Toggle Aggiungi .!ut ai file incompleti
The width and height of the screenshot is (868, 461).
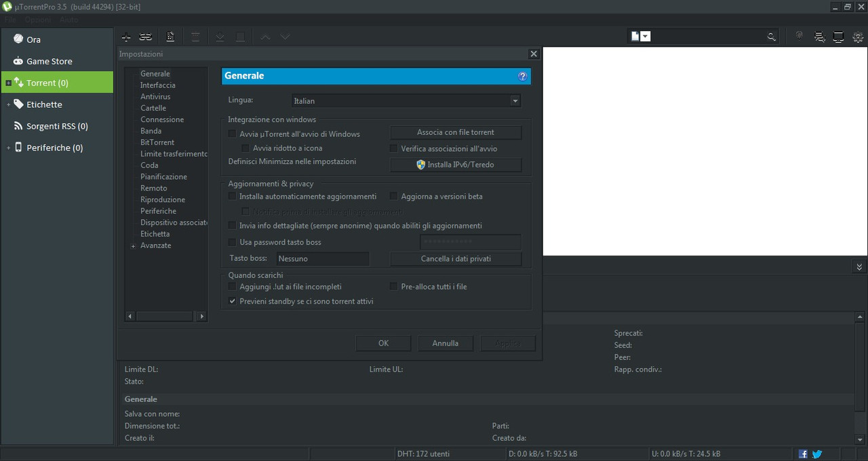tap(232, 287)
